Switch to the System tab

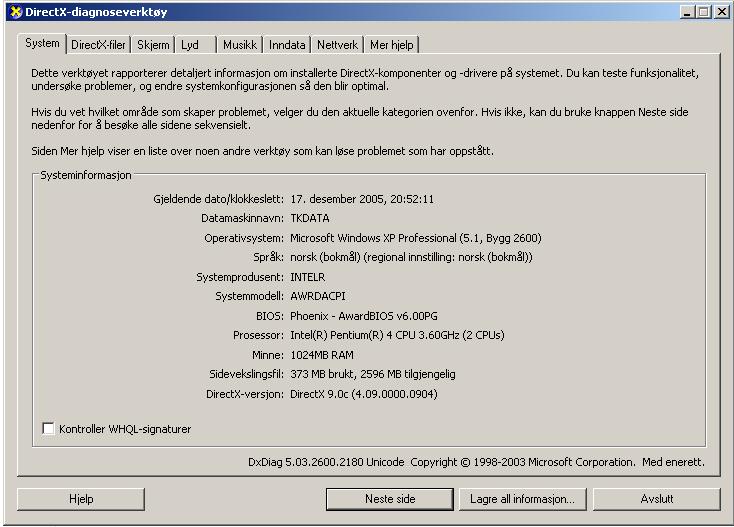tap(42, 44)
